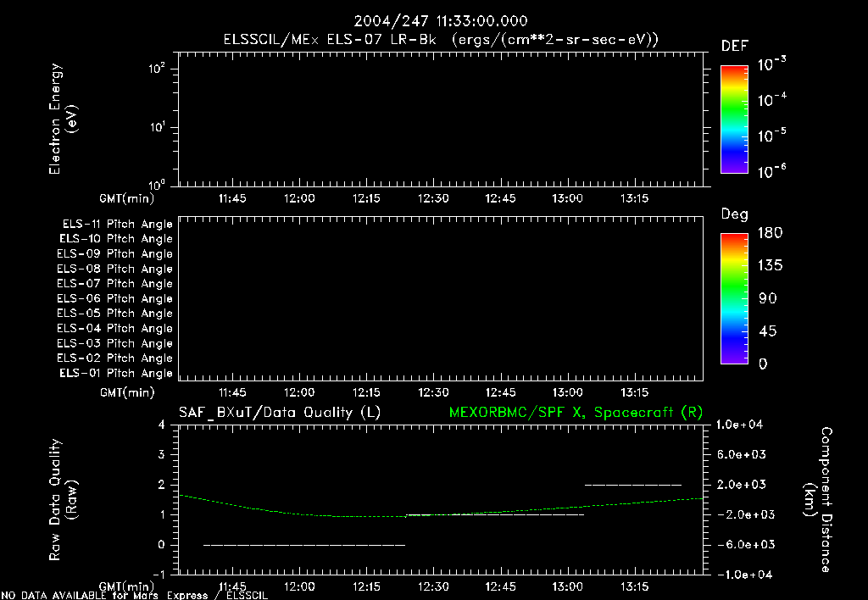Click the 10^-6 label on DEF scale
868x600 pixels.
[x=772, y=171]
